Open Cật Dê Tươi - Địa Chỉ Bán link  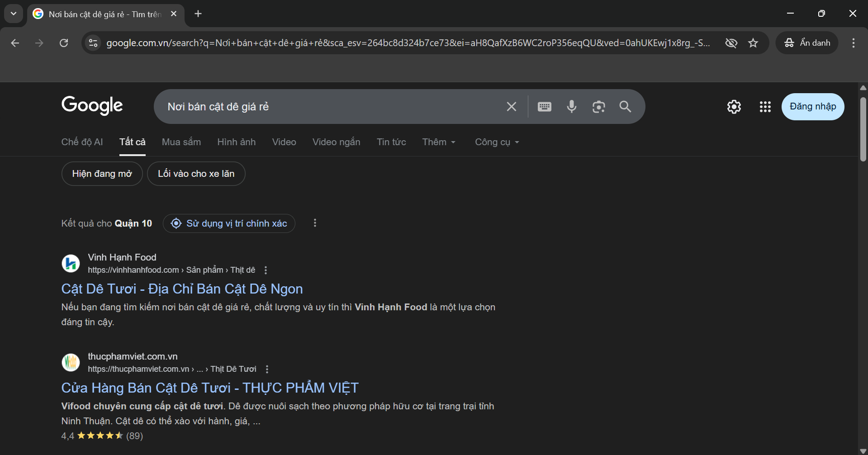click(x=182, y=289)
